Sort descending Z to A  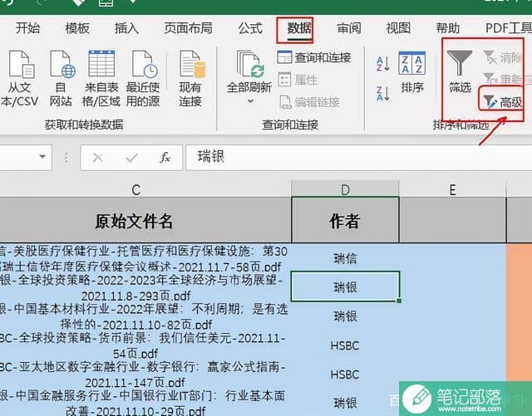[x=383, y=94]
